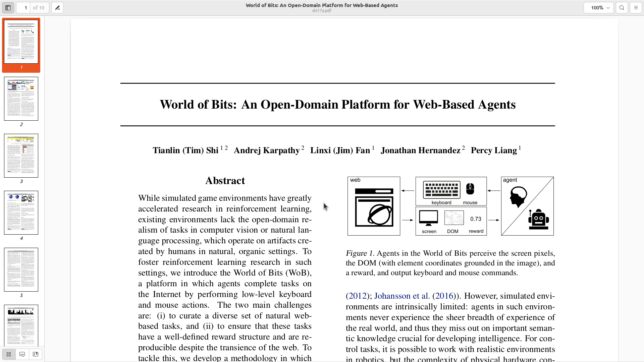The image size is (644, 362).
Task: Click the annotation pencil icon
Action: (57, 8)
